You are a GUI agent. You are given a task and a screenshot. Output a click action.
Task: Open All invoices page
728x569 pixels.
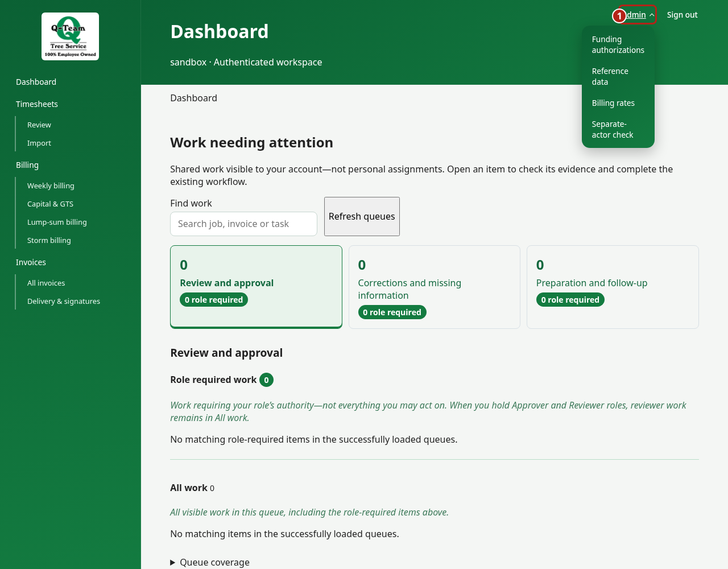tap(46, 283)
